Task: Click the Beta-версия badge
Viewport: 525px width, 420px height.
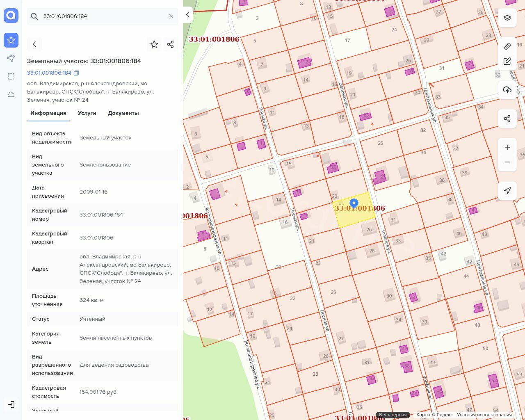Action: [393, 415]
